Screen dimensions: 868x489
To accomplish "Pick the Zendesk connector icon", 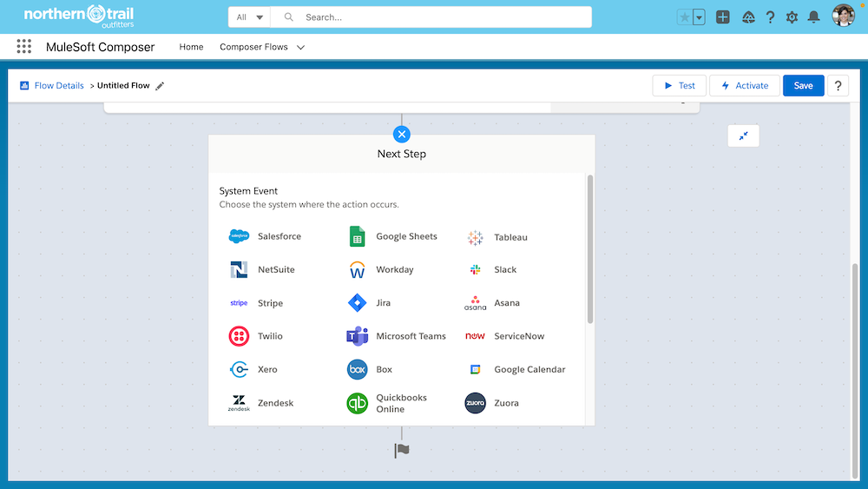I will point(239,403).
